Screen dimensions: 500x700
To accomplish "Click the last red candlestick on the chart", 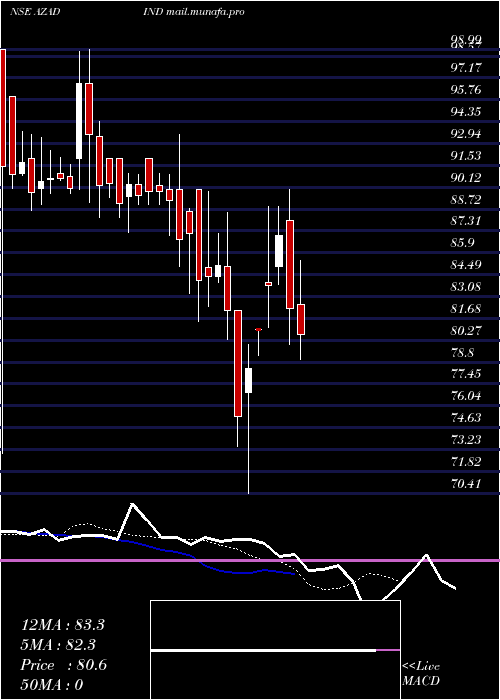I will [x=301, y=319].
